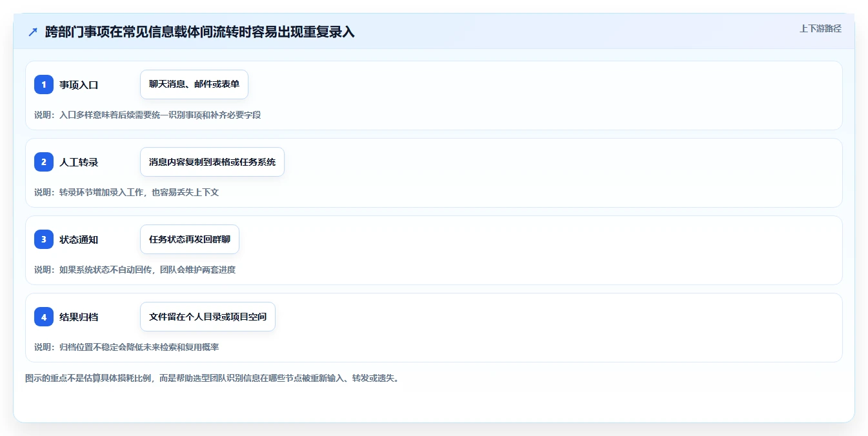868x436 pixels.
Task: Click the 文件留在个人目录或项目空间 chip
Action: (208, 317)
